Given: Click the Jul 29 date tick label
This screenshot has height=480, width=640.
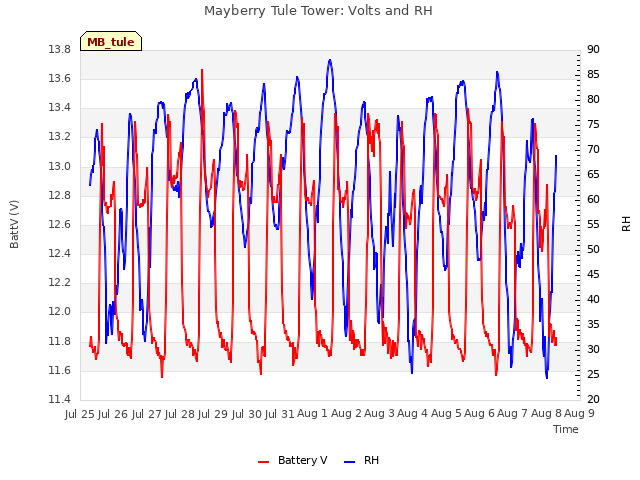Looking at the screenshot, I should coord(213,414).
